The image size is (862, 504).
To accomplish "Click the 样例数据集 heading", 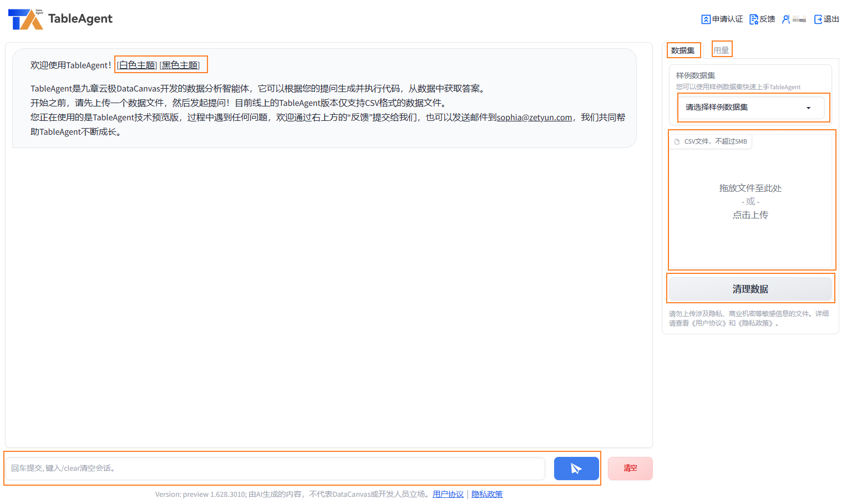I will click(x=696, y=75).
